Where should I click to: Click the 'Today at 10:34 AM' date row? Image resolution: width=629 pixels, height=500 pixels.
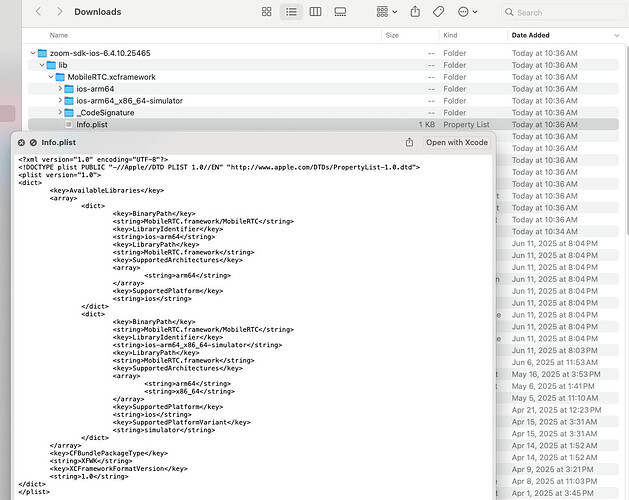pos(544,232)
